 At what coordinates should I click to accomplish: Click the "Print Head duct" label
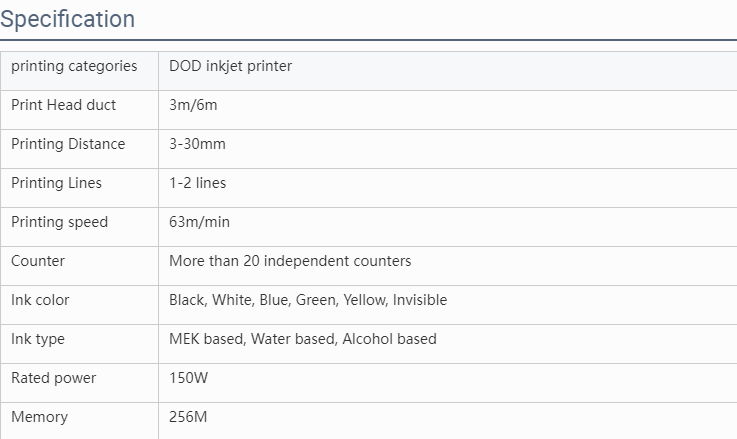coord(63,105)
